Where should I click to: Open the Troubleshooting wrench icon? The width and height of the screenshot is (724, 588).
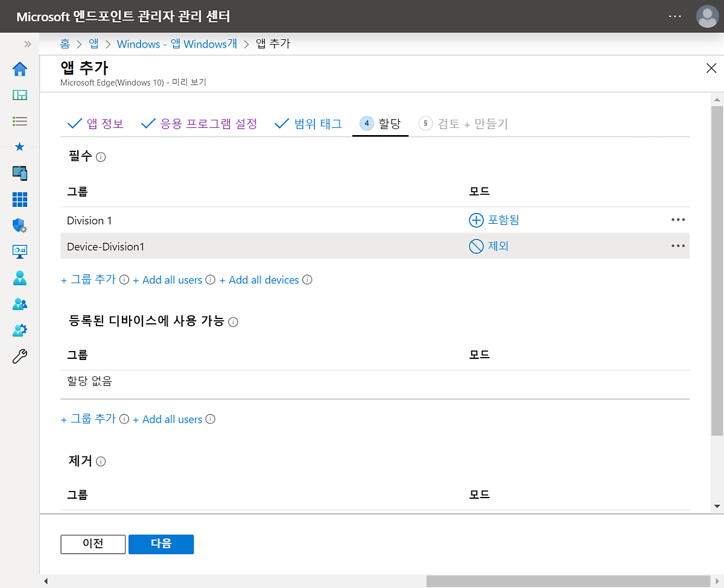pyautogui.click(x=20, y=356)
